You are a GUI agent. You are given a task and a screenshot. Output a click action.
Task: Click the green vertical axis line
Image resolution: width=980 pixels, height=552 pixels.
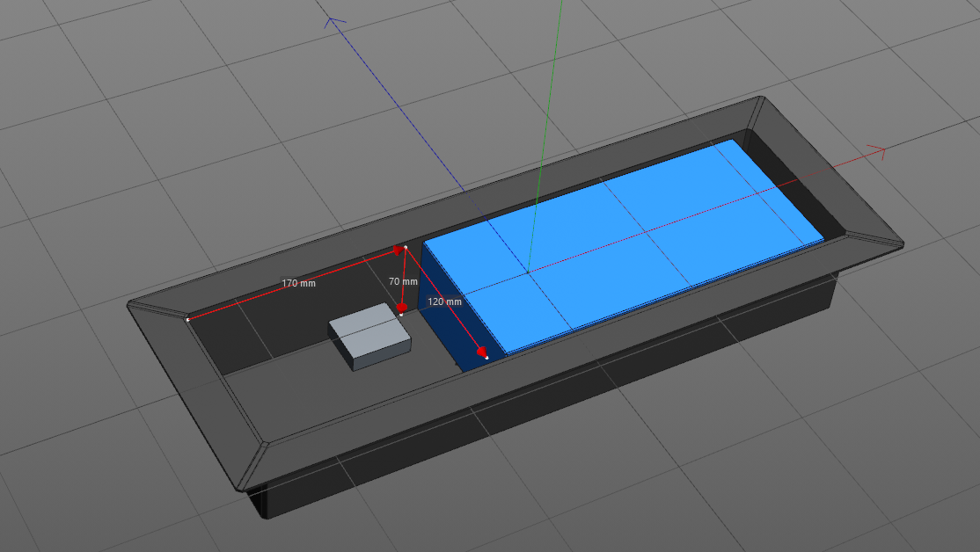545,132
